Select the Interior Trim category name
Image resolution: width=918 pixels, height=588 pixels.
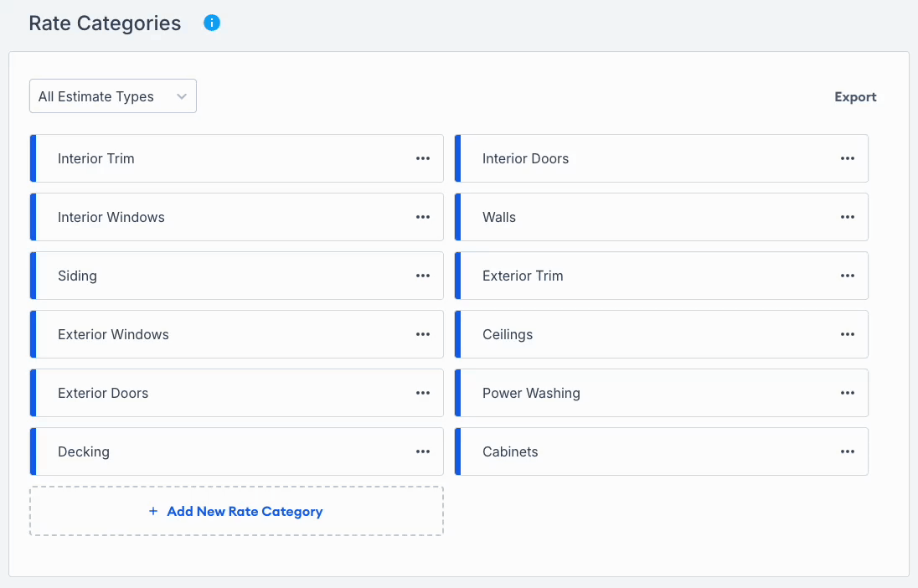96,158
